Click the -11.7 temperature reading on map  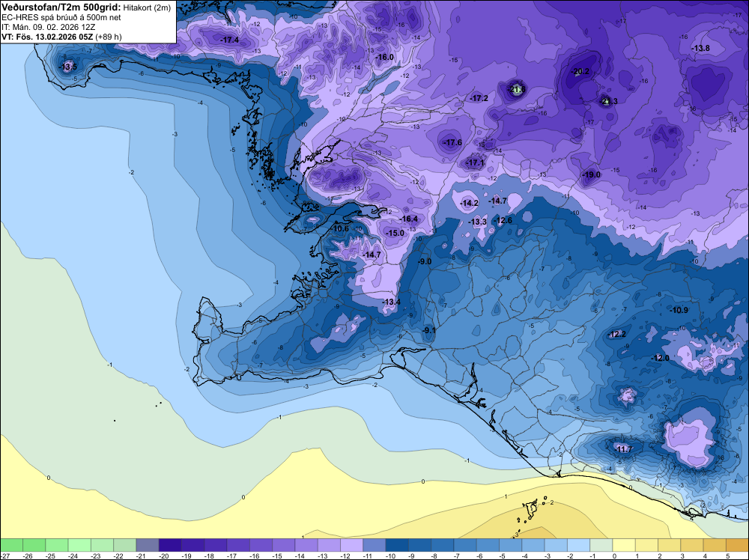[x=623, y=449]
